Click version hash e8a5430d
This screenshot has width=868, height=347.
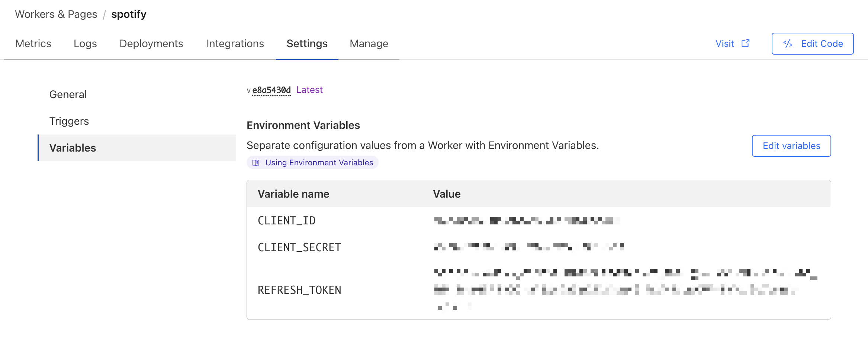click(x=271, y=90)
